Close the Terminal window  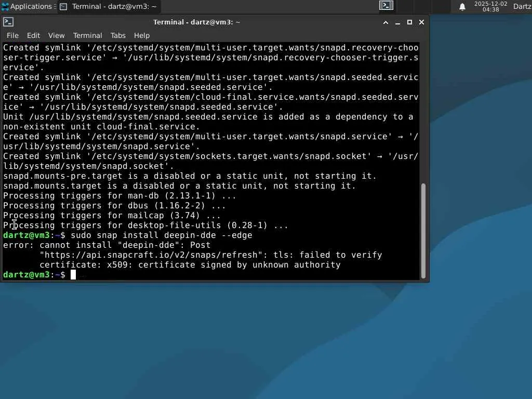421,22
